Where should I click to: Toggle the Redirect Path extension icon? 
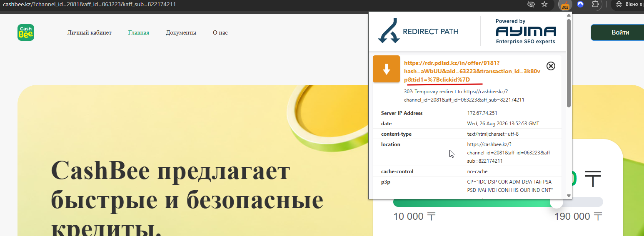pos(565,5)
